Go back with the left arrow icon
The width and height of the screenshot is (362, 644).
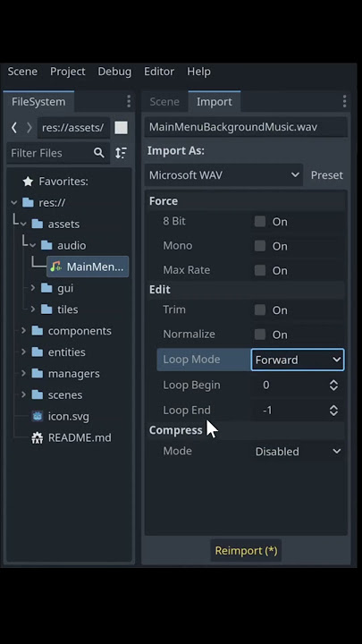point(14,127)
